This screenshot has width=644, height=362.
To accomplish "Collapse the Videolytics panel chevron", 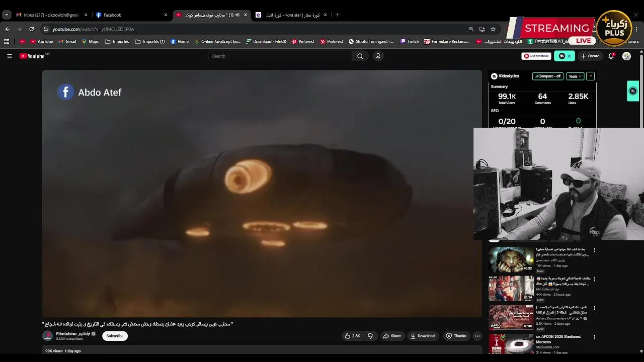I will pyautogui.click(x=591, y=76).
